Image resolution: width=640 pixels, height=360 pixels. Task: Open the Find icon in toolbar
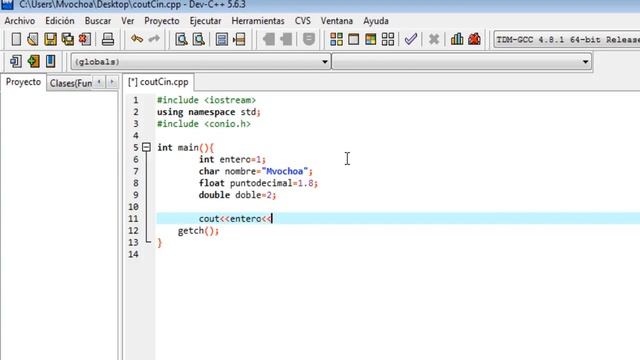181,39
